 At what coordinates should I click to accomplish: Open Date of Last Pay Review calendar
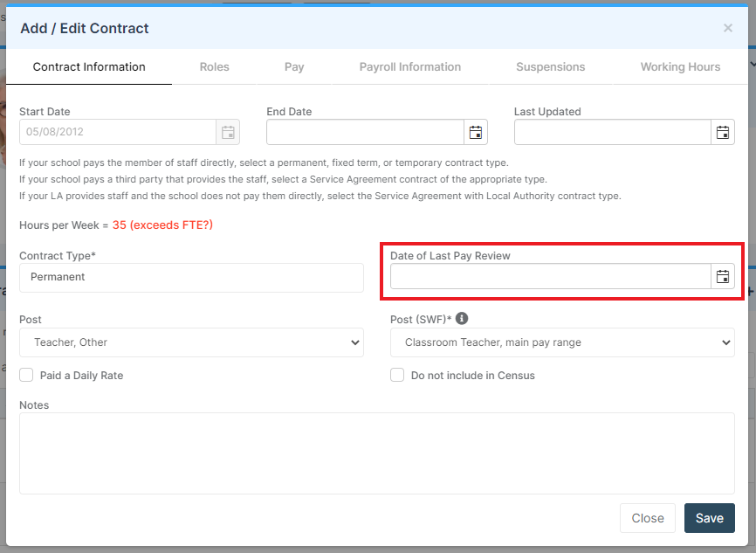(723, 276)
